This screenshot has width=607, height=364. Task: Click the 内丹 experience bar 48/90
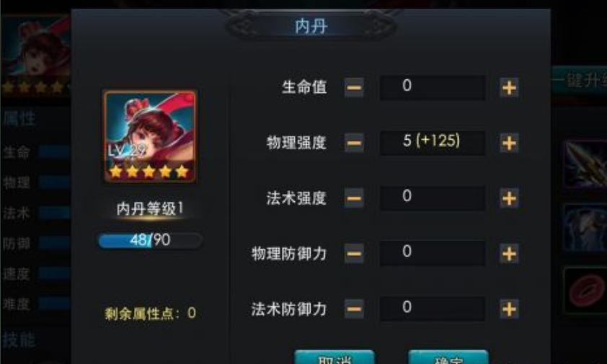150,240
